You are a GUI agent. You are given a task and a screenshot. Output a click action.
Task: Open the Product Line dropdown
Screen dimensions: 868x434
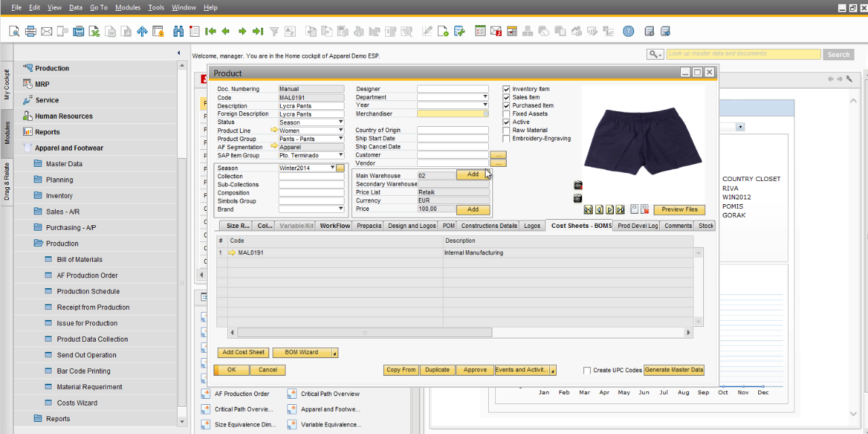[340, 131]
